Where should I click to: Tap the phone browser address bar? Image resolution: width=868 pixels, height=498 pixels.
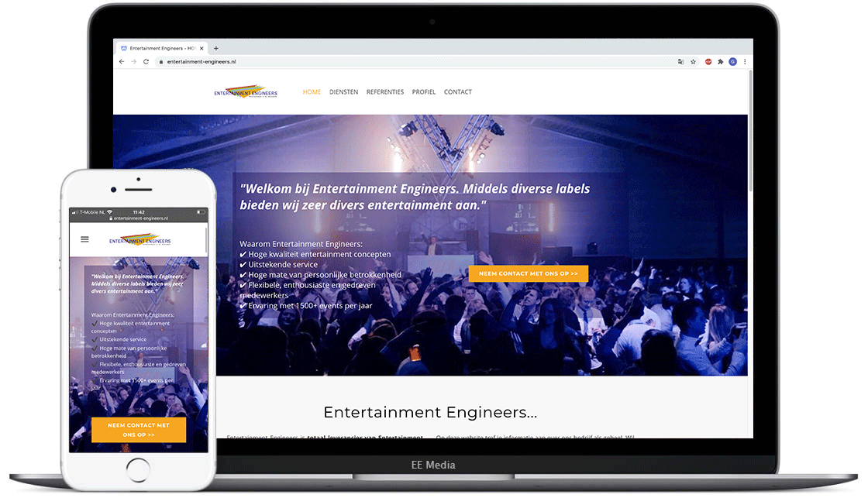point(139,218)
